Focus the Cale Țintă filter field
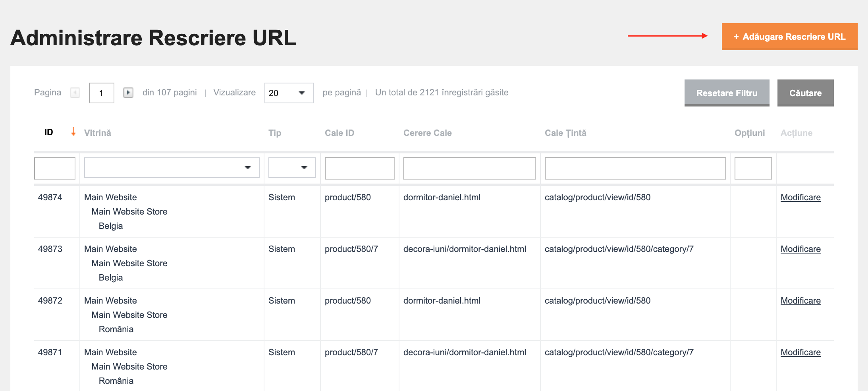The image size is (868, 391). click(x=635, y=168)
